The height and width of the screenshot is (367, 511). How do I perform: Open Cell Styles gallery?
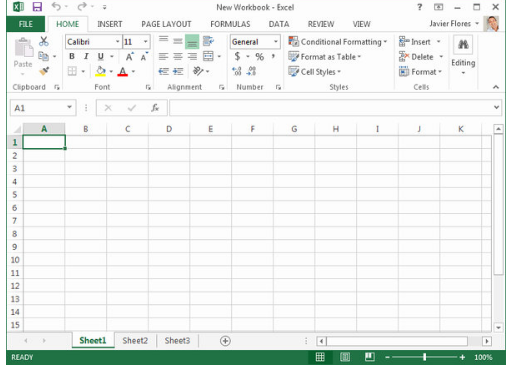(x=315, y=72)
